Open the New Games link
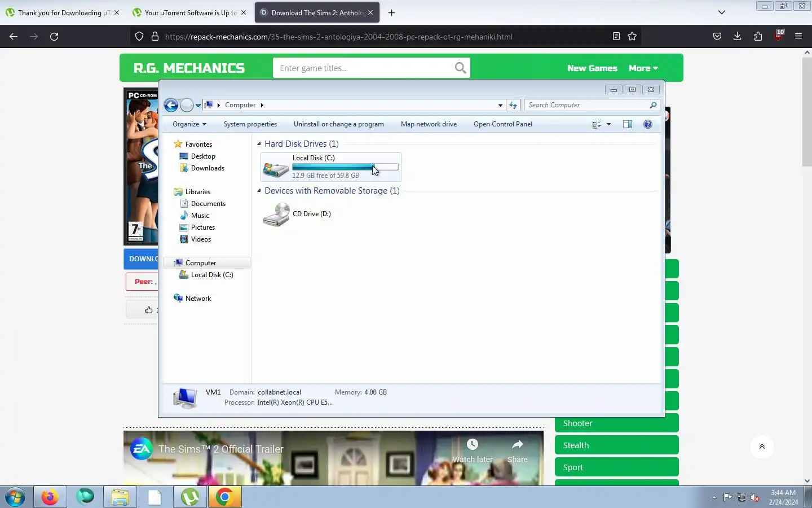Screen dimensions: 812x508 592,68
